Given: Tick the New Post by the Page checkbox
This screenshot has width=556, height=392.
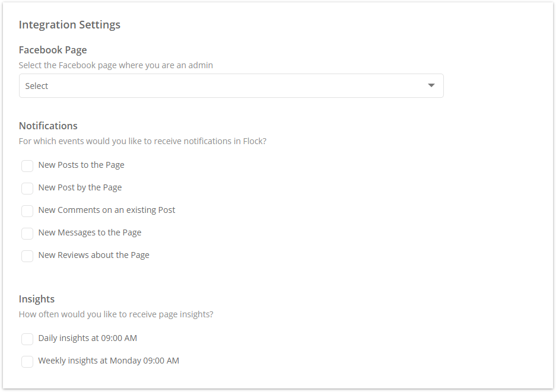Looking at the screenshot, I should pyautogui.click(x=27, y=188).
